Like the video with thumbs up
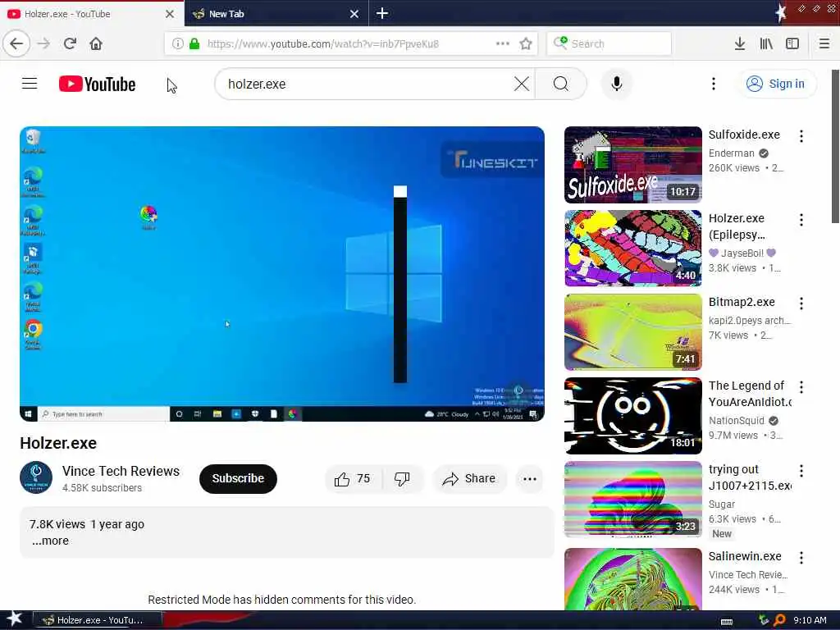 pos(353,478)
